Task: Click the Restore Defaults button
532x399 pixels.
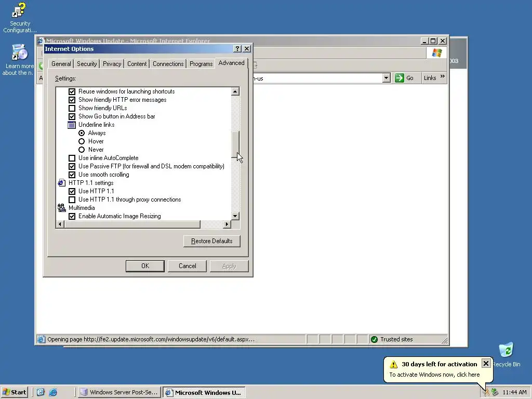Action: tap(212, 241)
